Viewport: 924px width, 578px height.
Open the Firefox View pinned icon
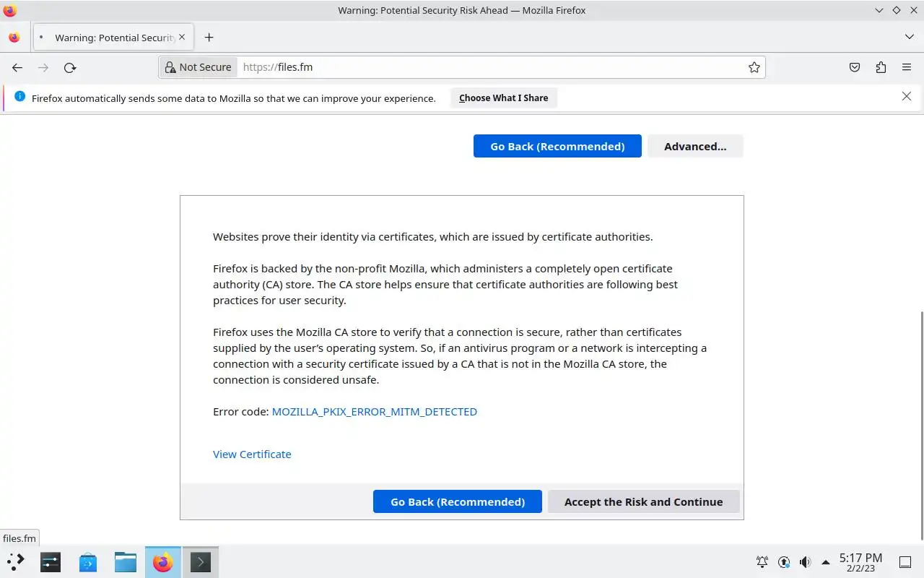pyautogui.click(x=14, y=38)
